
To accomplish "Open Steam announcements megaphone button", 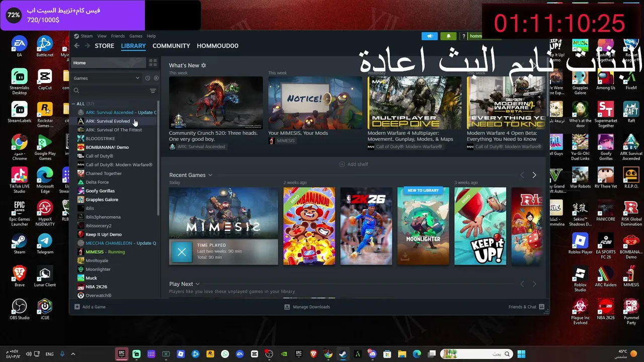I will point(429,36).
